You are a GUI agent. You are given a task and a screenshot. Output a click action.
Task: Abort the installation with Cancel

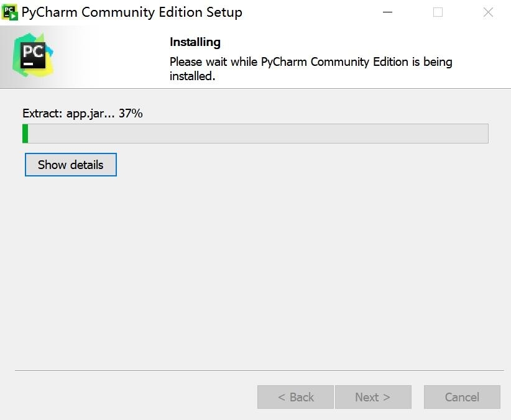tap(462, 397)
